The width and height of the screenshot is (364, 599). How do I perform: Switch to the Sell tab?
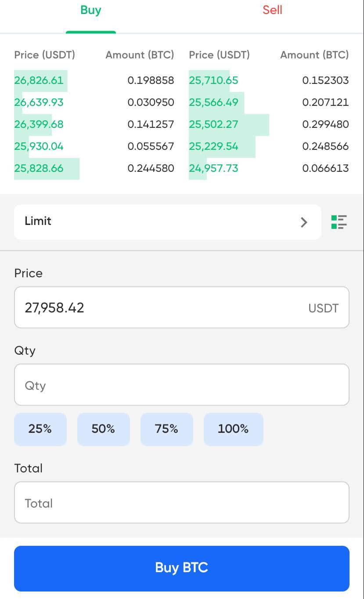click(x=272, y=11)
